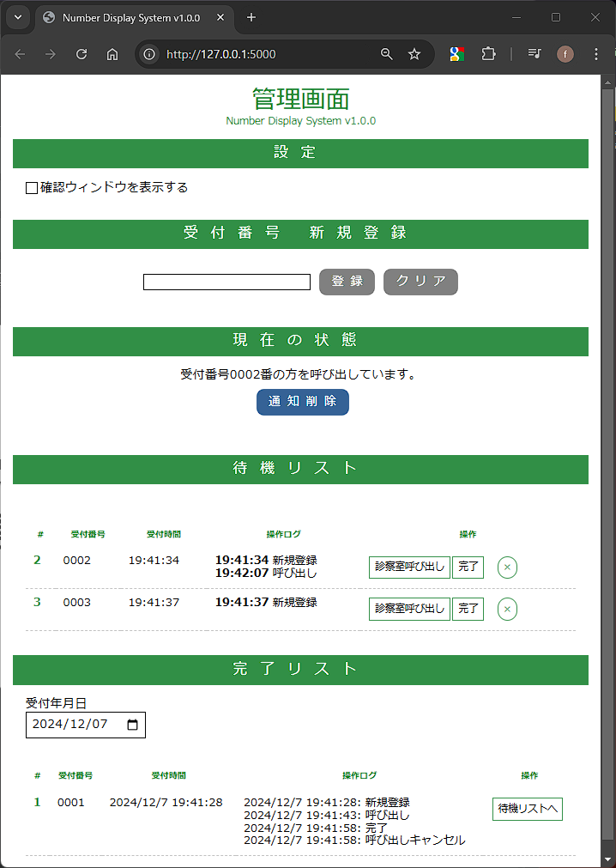Mark number 0003 as 完了

468,609
